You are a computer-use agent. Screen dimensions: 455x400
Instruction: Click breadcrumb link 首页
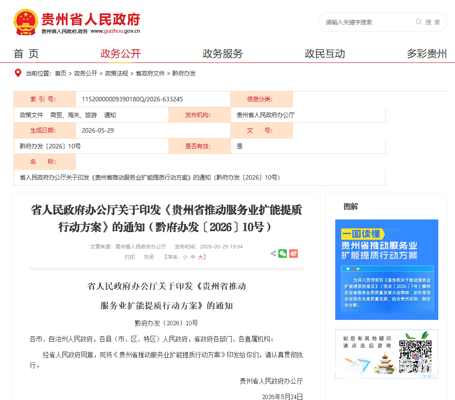tap(60, 73)
